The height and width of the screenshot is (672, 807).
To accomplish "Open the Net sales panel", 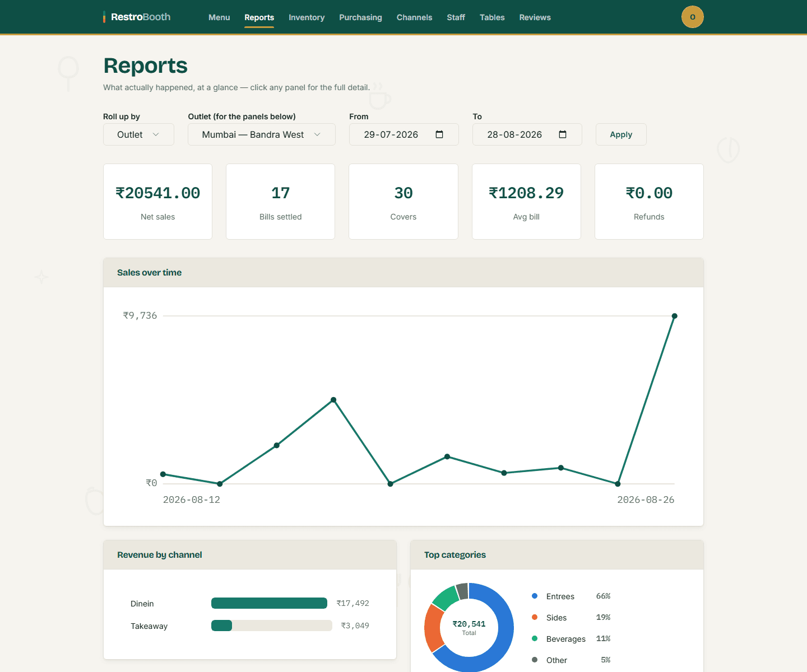I will tap(157, 202).
